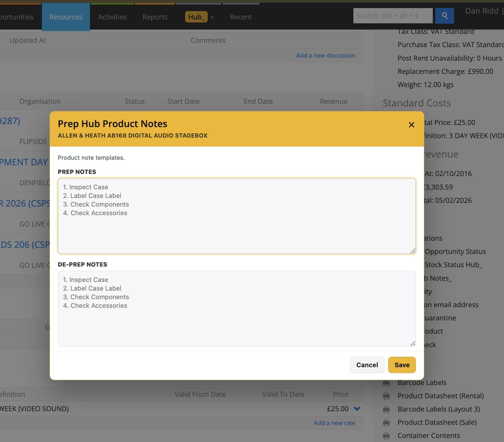
Task: Click the Status column header
Action: pyautogui.click(x=134, y=101)
